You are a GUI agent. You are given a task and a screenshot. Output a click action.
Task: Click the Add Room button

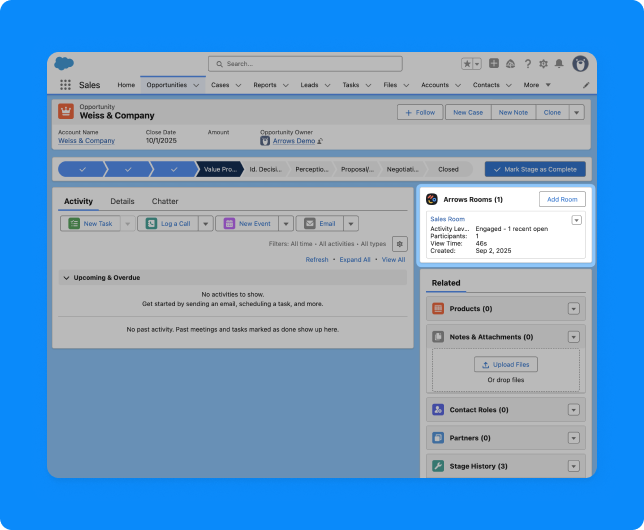[x=562, y=199]
